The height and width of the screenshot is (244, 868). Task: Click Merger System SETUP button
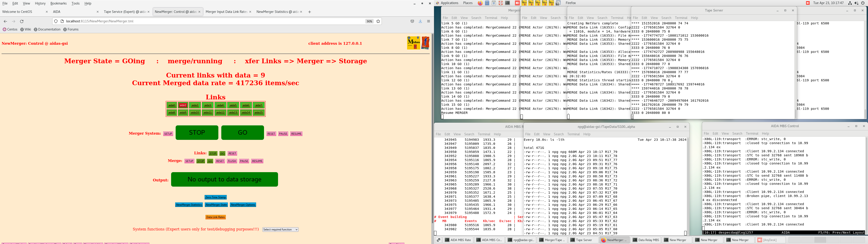(168, 134)
